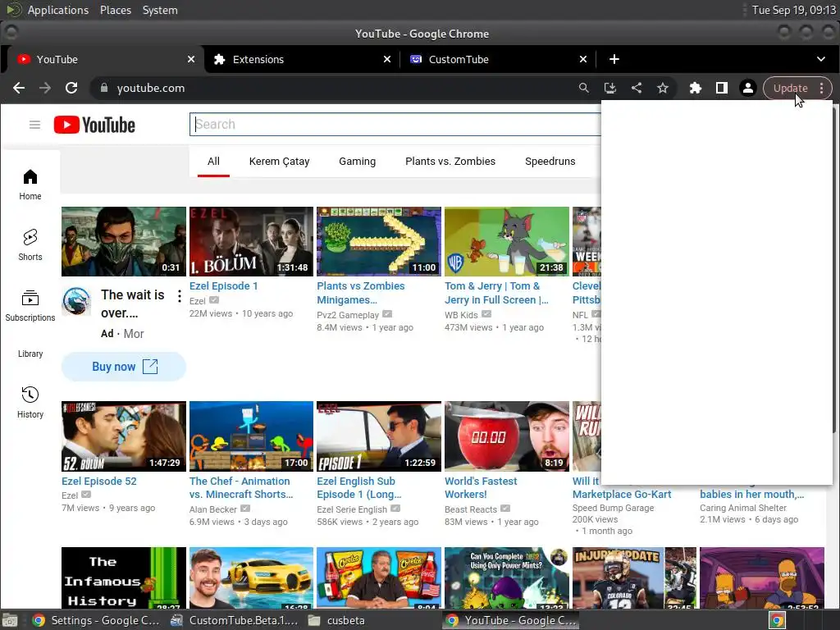Open the new tab with plus button

point(614,59)
